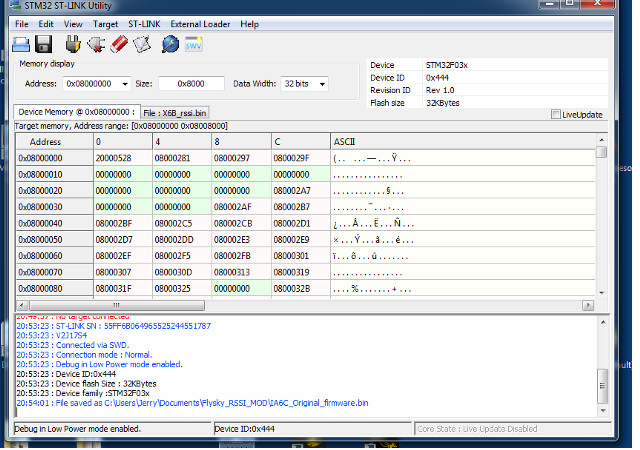This screenshot has width=640, height=450.
Task: Select cell value 08000313
Action: click(x=242, y=272)
